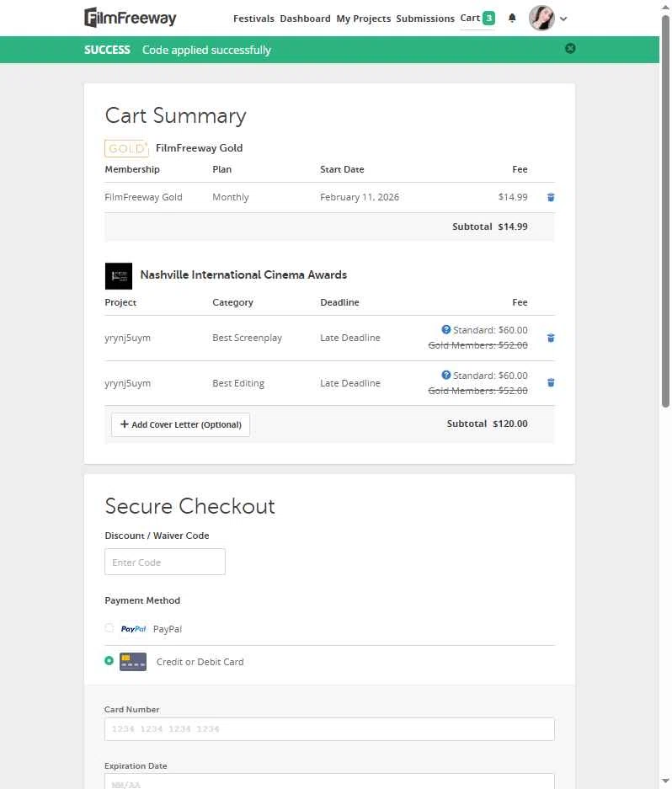672x789 pixels.
Task: Click the credit card icon
Action: (x=133, y=662)
